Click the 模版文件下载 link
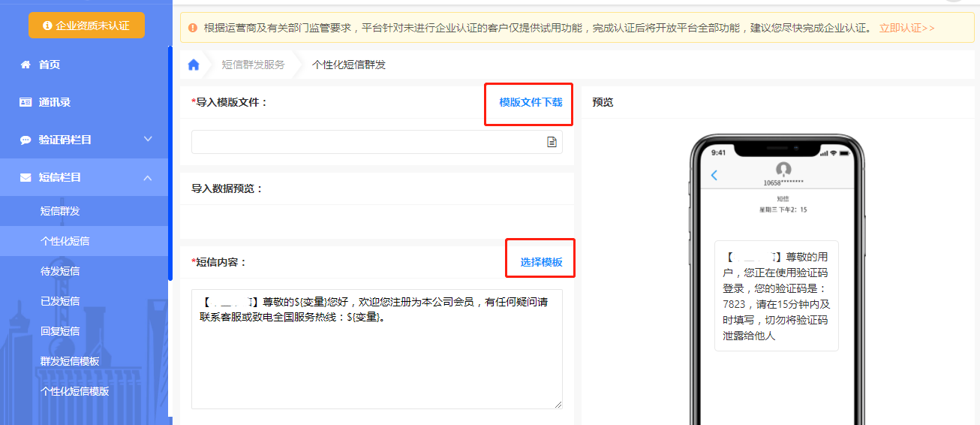 point(531,103)
